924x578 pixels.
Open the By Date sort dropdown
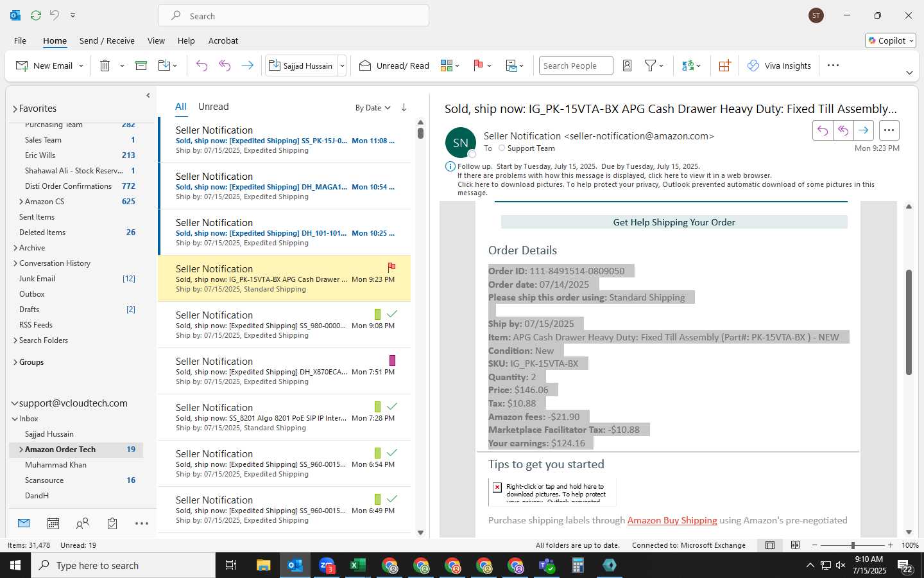373,108
